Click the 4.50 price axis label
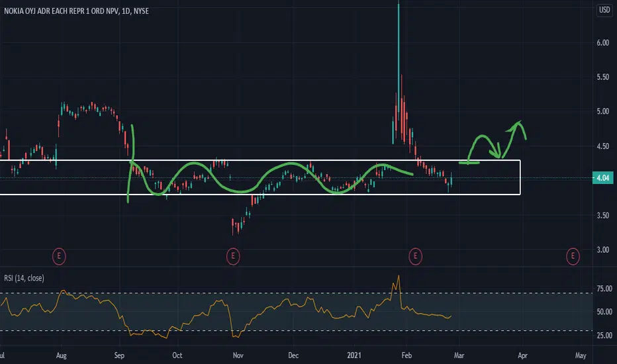This screenshot has width=617, height=364. [x=603, y=146]
